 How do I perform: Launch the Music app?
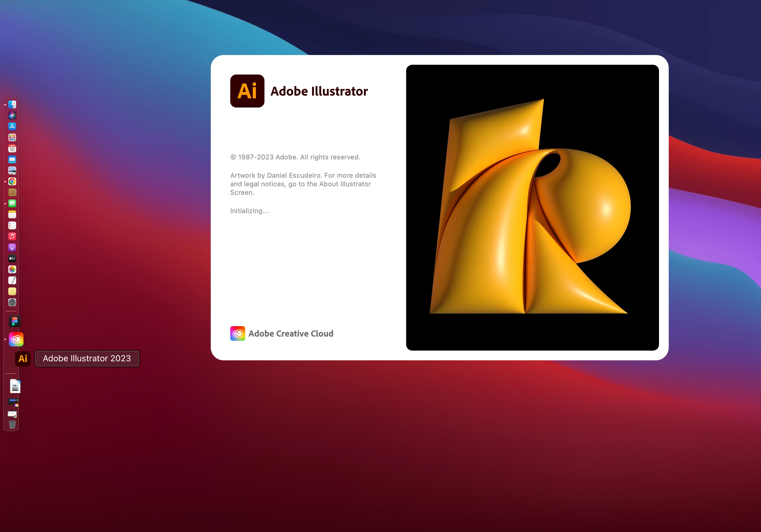(12, 236)
